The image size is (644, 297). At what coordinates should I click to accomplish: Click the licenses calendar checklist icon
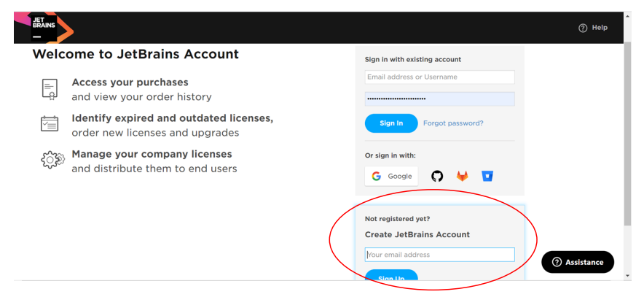50,124
